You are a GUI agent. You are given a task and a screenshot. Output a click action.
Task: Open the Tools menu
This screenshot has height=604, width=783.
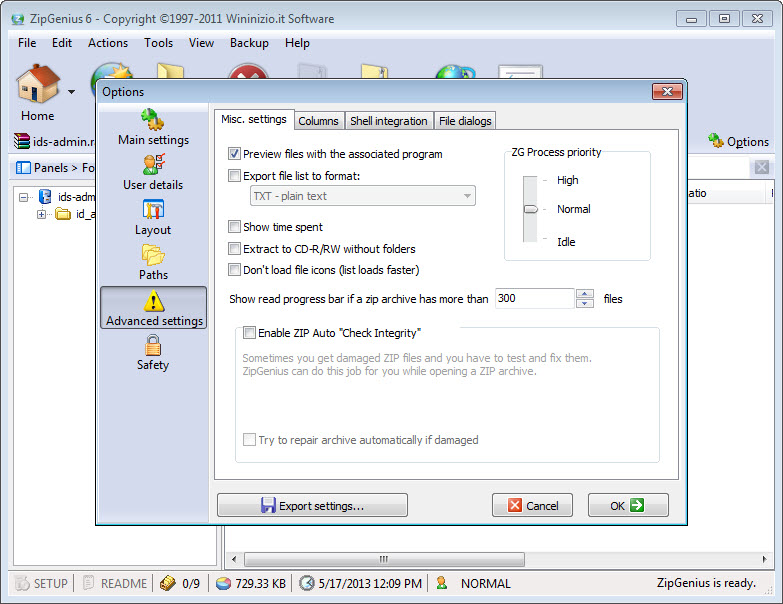point(159,43)
